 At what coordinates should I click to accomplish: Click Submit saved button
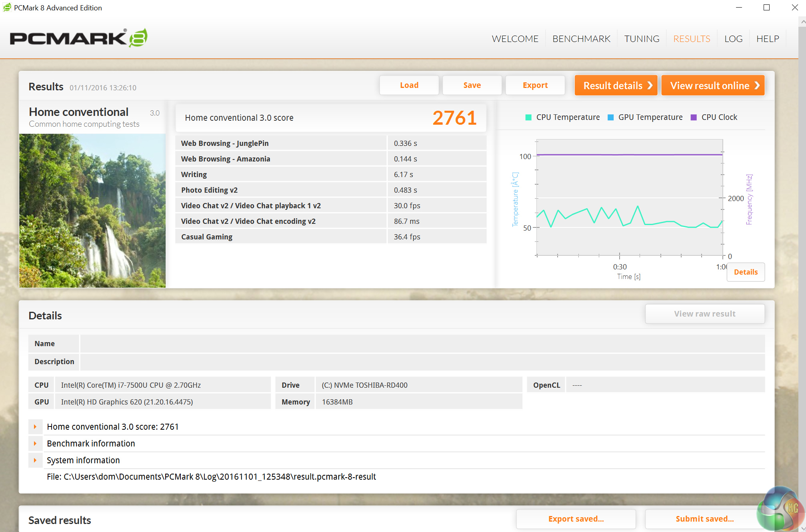704,519
